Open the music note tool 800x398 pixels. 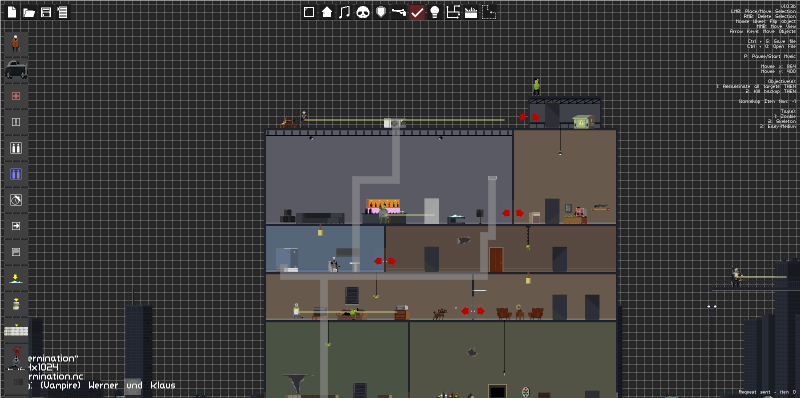345,12
